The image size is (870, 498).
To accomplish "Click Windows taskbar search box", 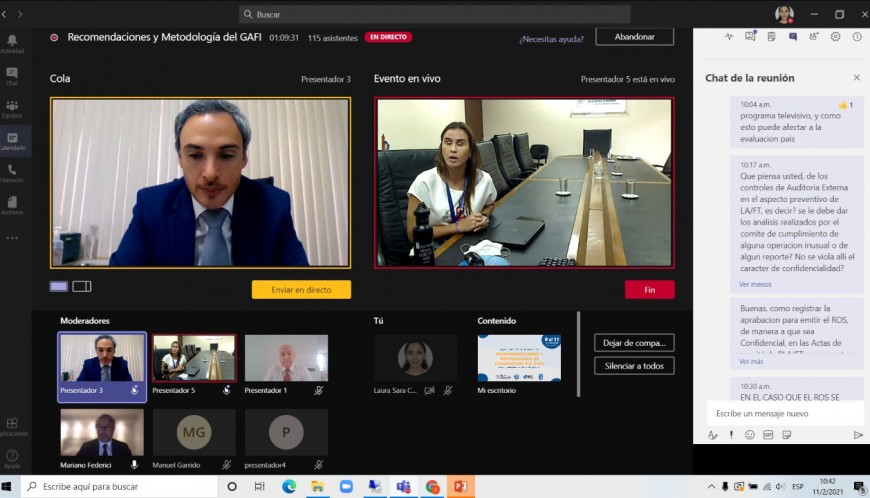I will coord(120,486).
